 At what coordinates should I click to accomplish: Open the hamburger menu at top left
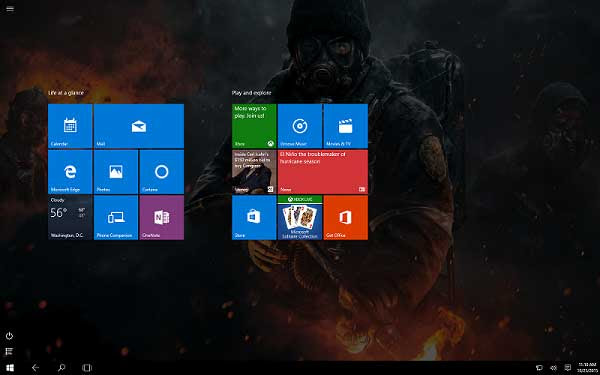pos(10,8)
